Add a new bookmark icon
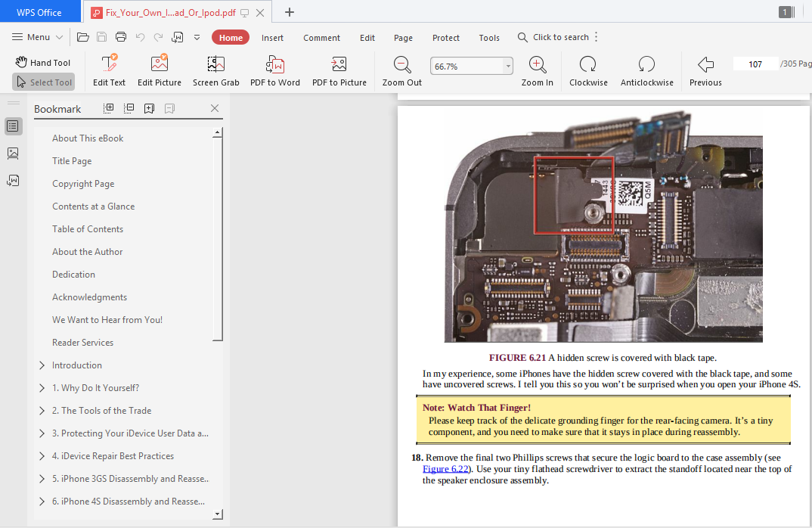812x528 pixels. 149,108
